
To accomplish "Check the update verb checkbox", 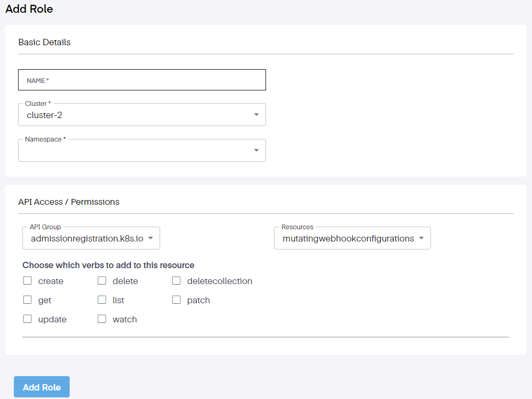I will pos(28,319).
